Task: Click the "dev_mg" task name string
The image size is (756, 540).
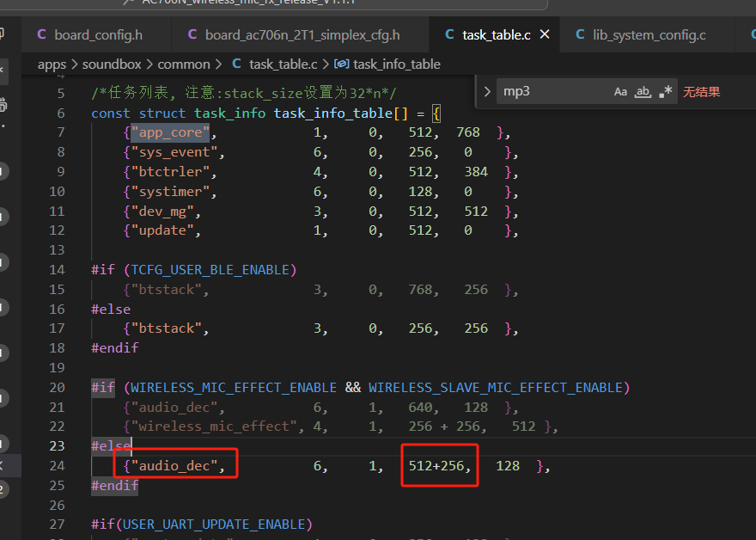Action: [162, 212]
